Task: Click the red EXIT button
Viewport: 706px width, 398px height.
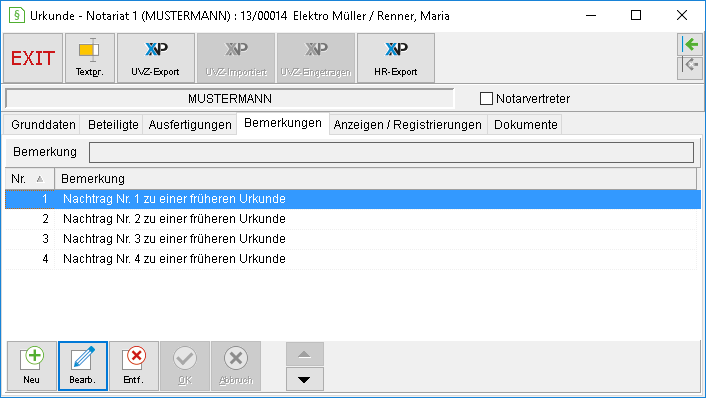Action: click(33, 58)
